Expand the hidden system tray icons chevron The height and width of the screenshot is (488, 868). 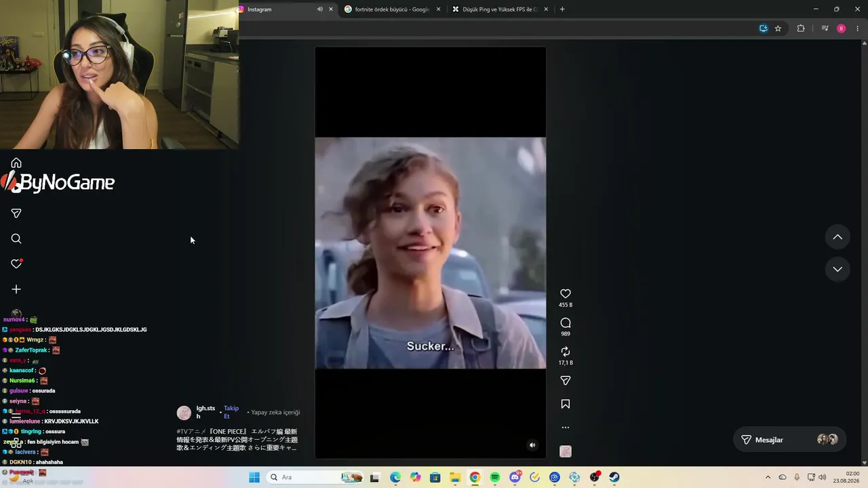[x=768, y=477]
